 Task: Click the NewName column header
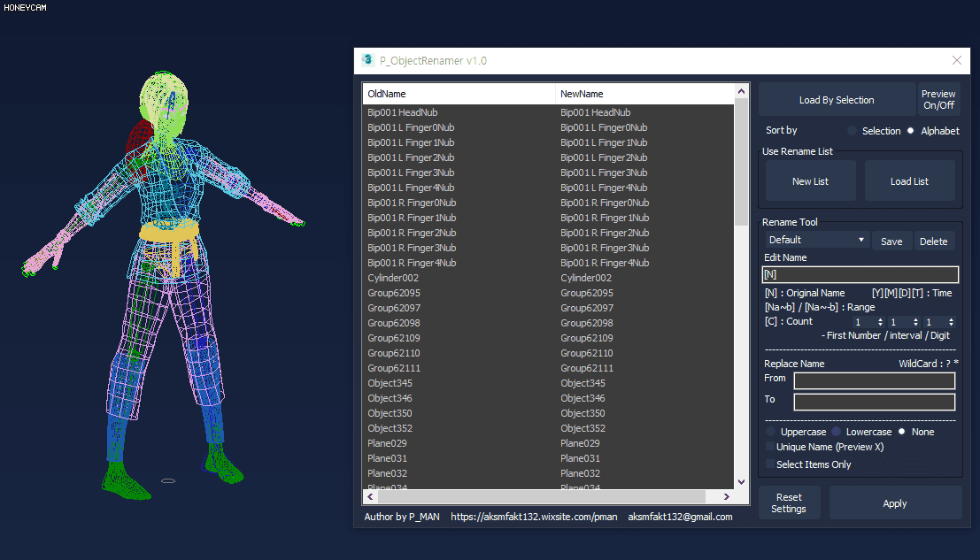(x=644, y=94)
